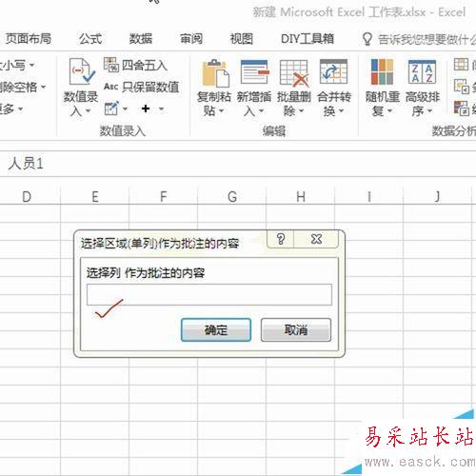The image size is (476, 476).
Task: Open the 数值录入 value entry tool
Action: 81,87
